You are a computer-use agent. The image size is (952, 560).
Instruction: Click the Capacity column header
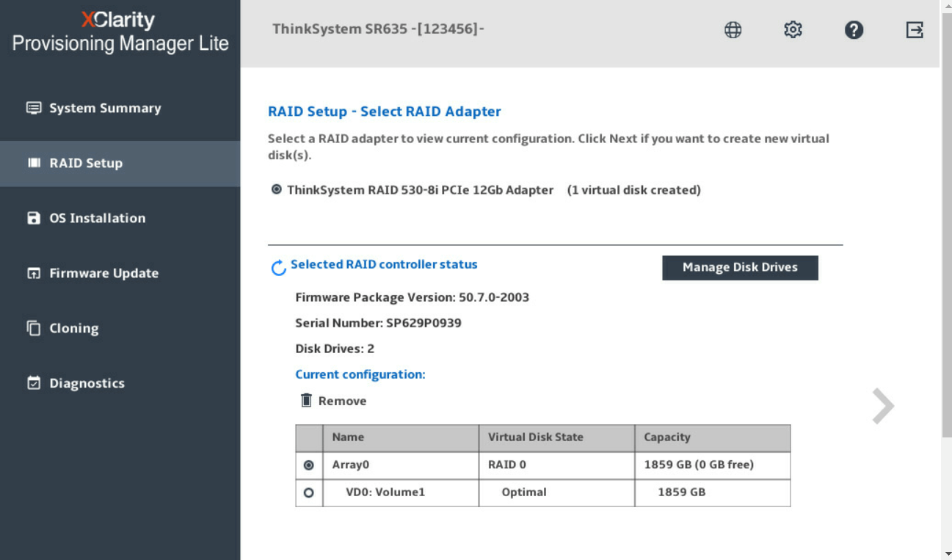click(713, 437)
